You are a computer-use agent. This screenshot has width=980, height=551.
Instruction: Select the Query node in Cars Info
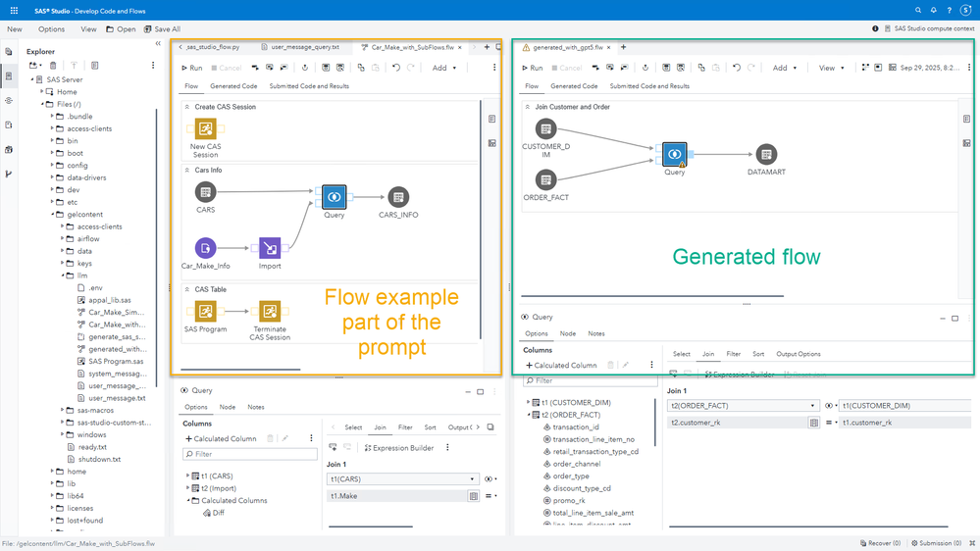pyautogui.click(x=334, y=197)
